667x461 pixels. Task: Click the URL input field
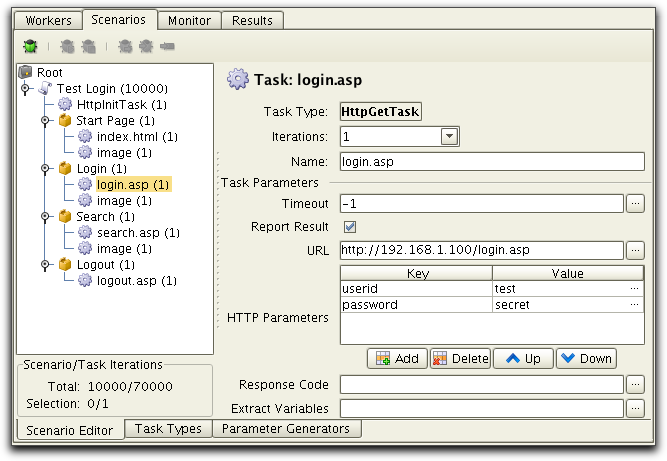[x=482, y=250]
